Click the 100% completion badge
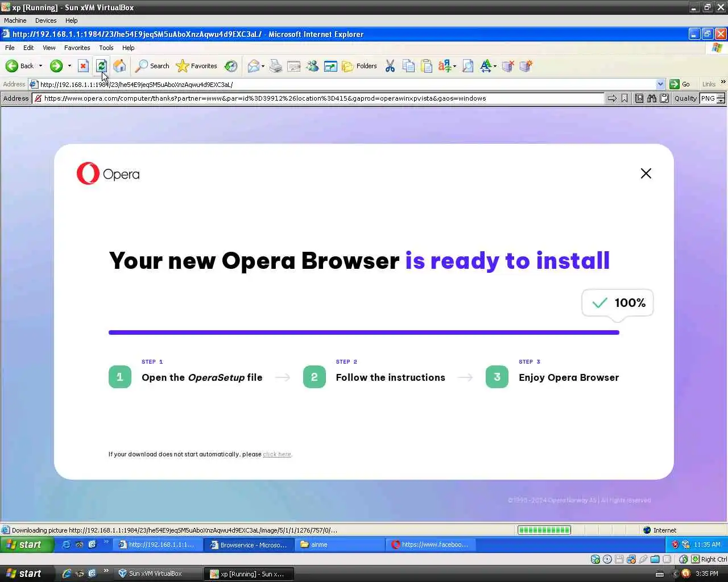728x582 pixels. point(618,303)
